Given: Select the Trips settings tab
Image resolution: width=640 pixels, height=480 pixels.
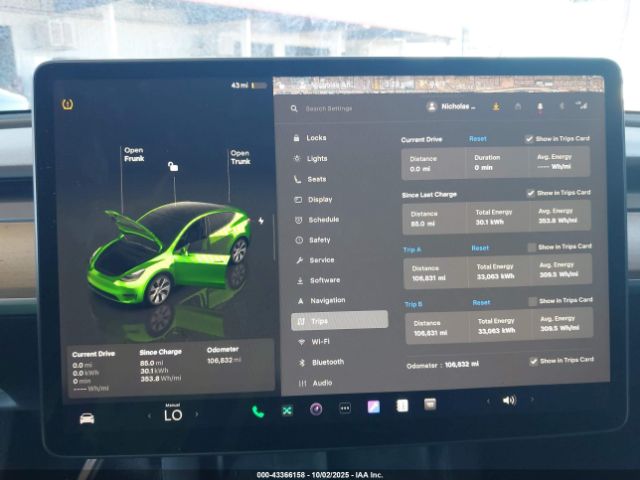Looking at the screenshot, I should coord(339,321).
